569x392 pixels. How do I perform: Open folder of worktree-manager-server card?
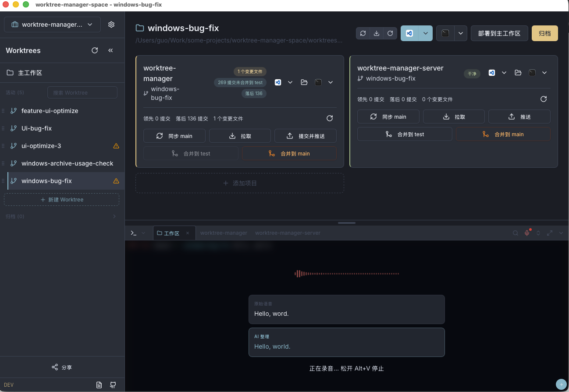coord(518,73)
